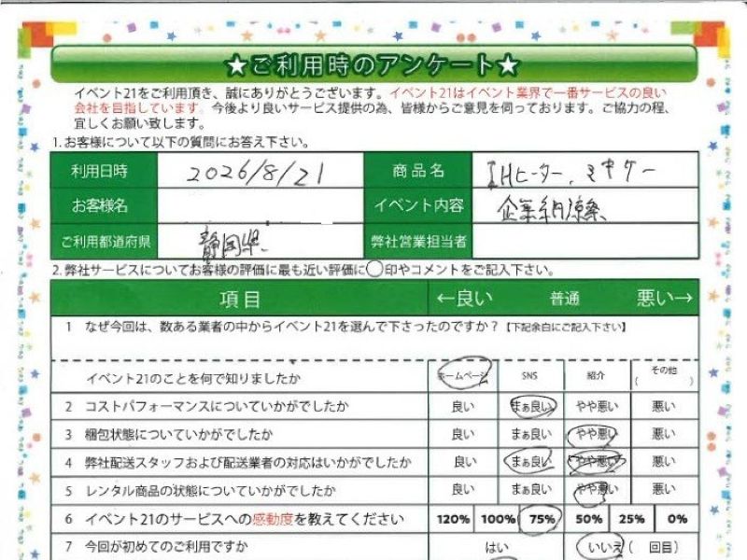Select やや悪い in the コストパフォーマンス row
This screenshot has height=560, width=747.
(x=598, y=407)
